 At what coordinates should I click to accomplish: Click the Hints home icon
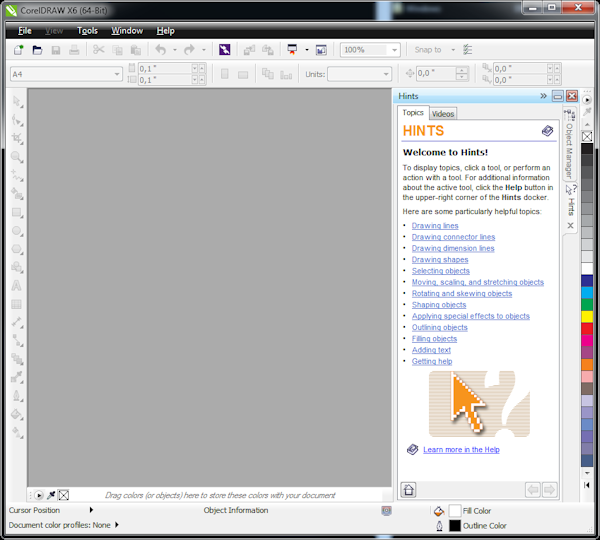408,489
